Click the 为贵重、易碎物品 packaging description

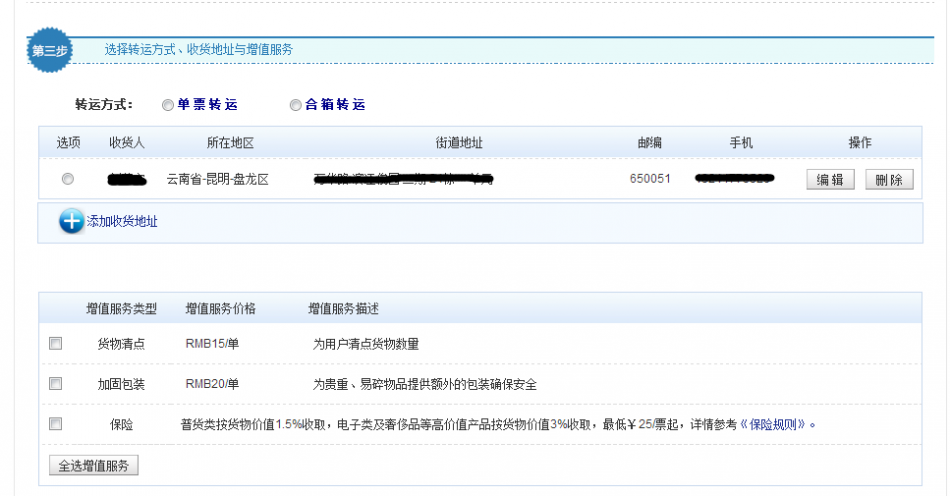pos(425,384)
